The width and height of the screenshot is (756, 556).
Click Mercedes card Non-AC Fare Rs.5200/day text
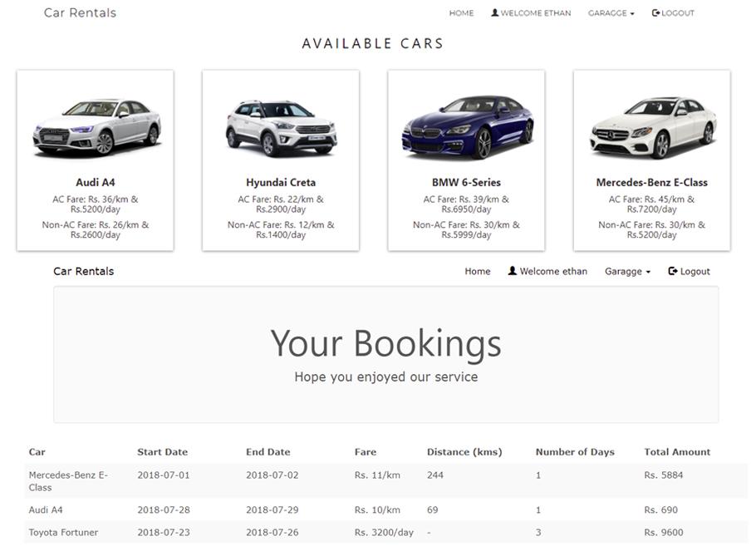[652, 235]
